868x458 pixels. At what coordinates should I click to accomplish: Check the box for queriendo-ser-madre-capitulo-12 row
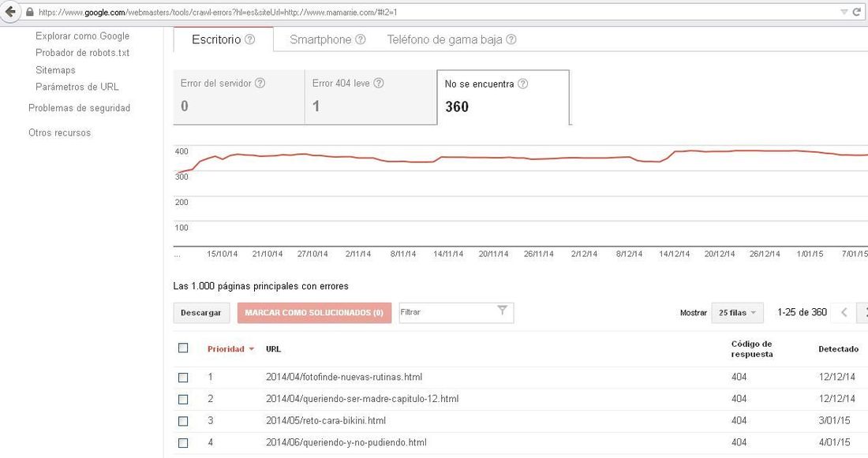pyautogui.click(x=183, y=400)
